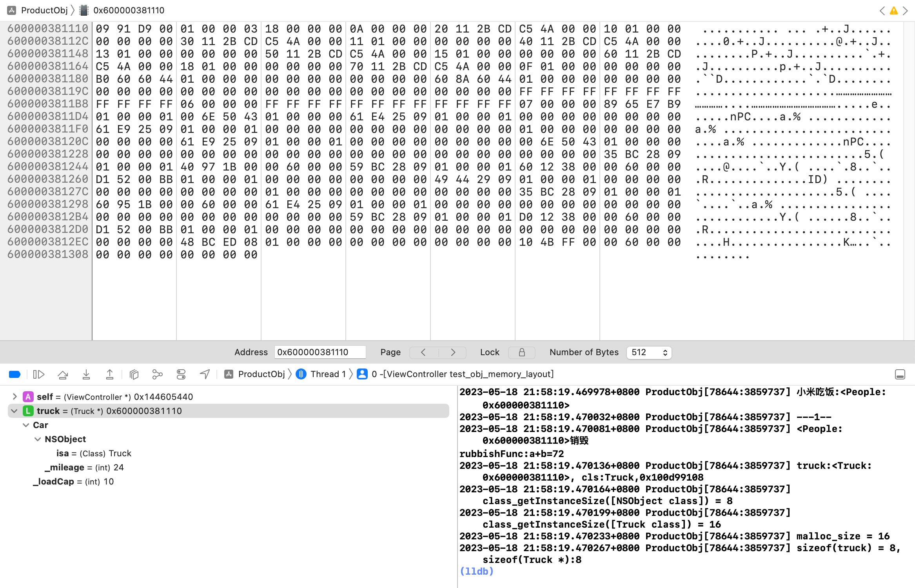Click the Step Out debug icon
The width and height of the screenshot is (915, 588).
pos(110,374)
